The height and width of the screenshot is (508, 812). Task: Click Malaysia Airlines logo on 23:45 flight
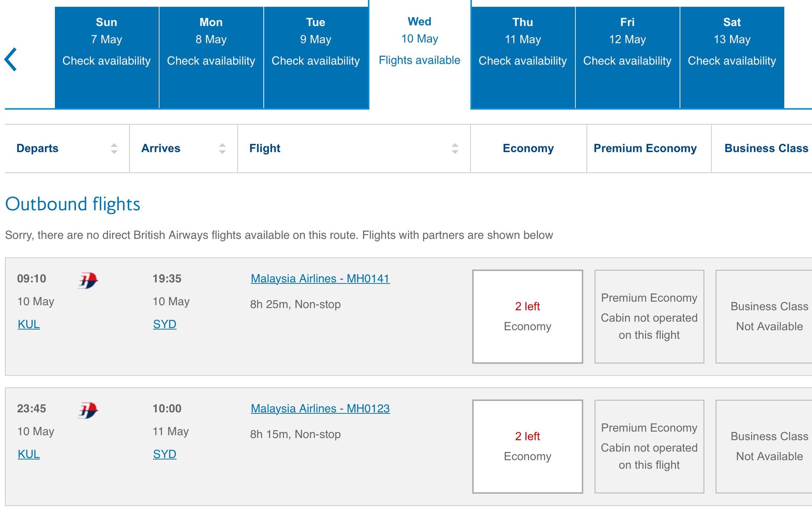coord(88,410)
